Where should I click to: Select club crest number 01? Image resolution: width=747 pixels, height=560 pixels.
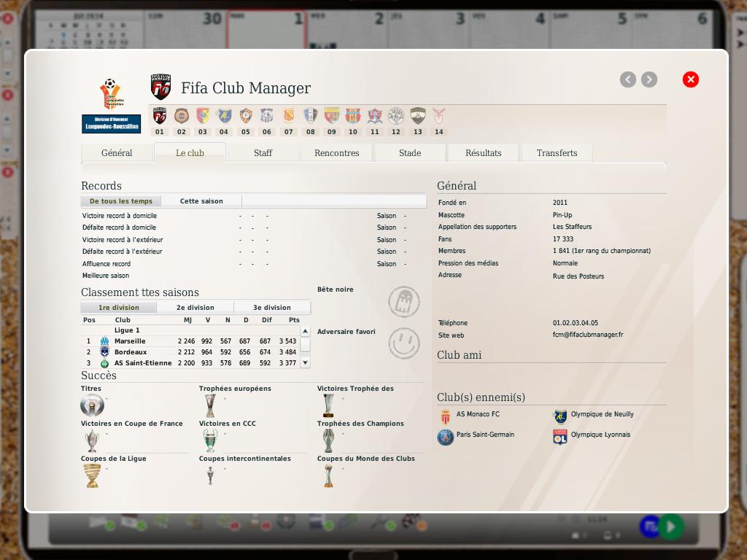pos(160,116)
